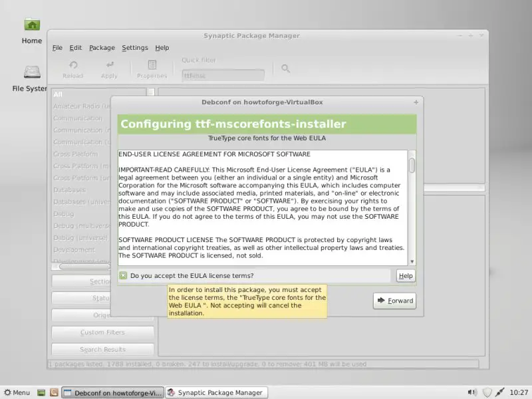Click the plus icon in Debconf title bar
The height and width of the screenshot is (399, 532).
coord(416,102)
